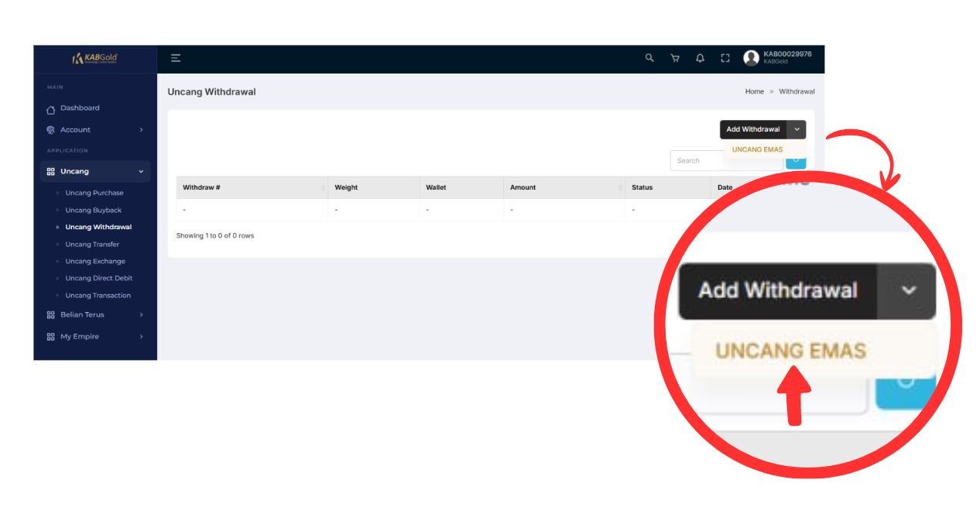Open Uncang Transaction in the sidebar
This screenshot has width=980, height=514.
(98, 295)
